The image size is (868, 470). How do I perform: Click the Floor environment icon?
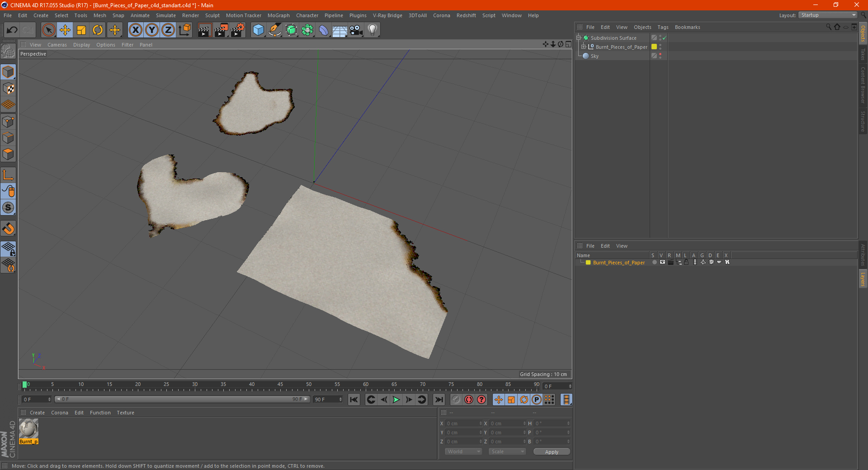click(340, 30)
